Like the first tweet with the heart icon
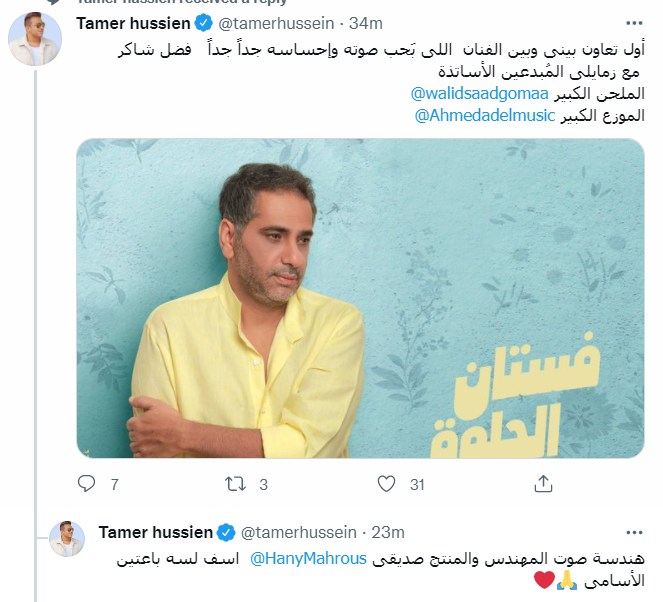Viewport: 663px width, 602px height. [386, 484]
